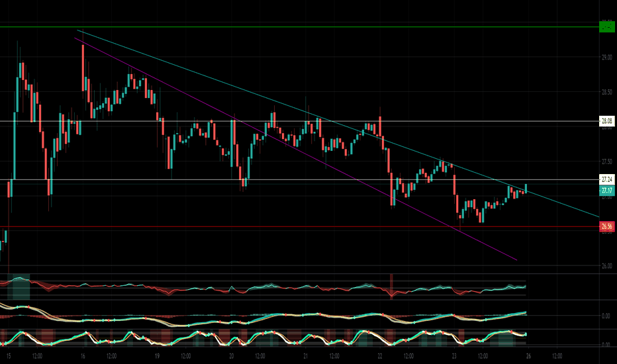The width and height of the screenshot is (617, 364).
Task: Click the date label 15 on time axis
Action: (8, 356)
